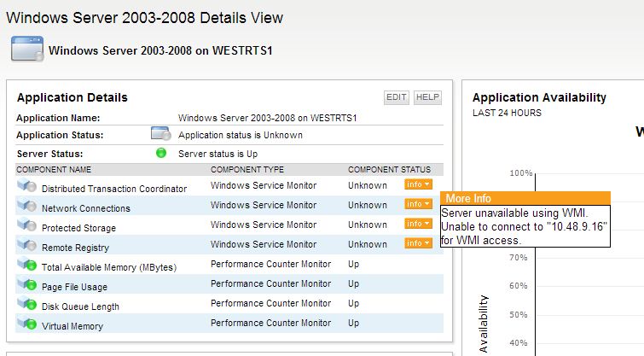Click the green Server Status indicator
The width and height of the screenshot is (644, 356).
click(x=161, y=153)
